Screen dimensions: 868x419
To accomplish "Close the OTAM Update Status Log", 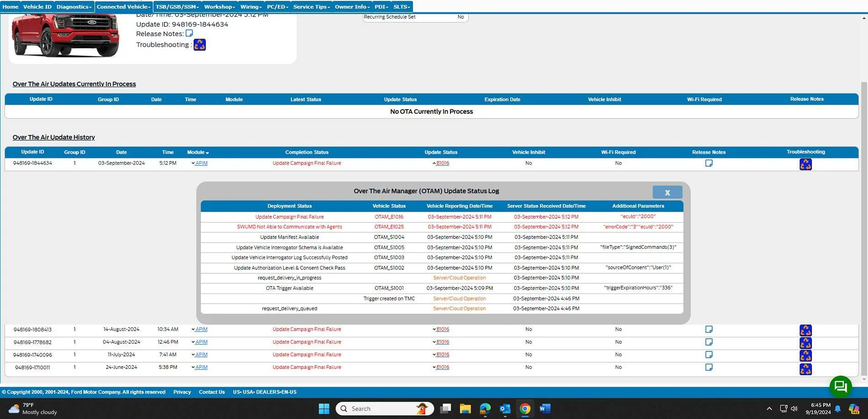I will [x=667, y=193].
